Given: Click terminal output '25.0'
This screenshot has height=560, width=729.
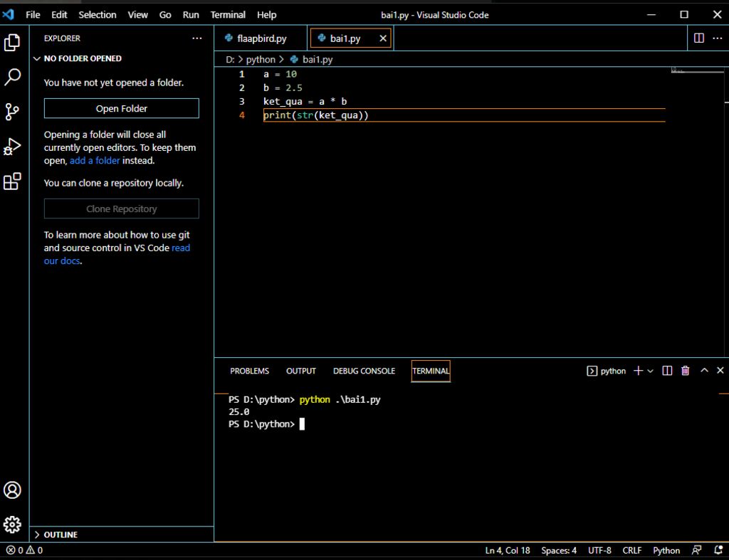Looking at the screenshot, I should (239, 412).
